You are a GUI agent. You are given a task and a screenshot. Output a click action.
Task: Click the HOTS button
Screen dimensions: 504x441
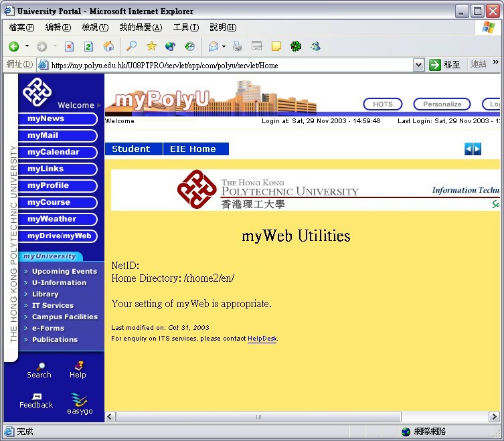click(382, 104)
